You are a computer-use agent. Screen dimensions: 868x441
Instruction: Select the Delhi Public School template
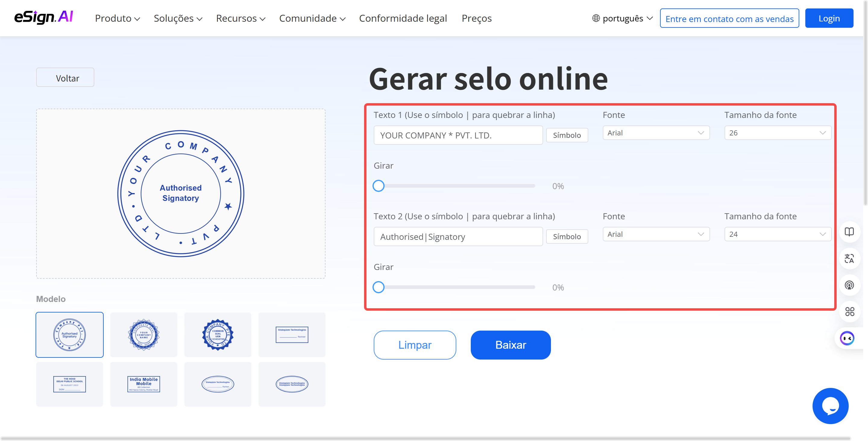[69, 384]
